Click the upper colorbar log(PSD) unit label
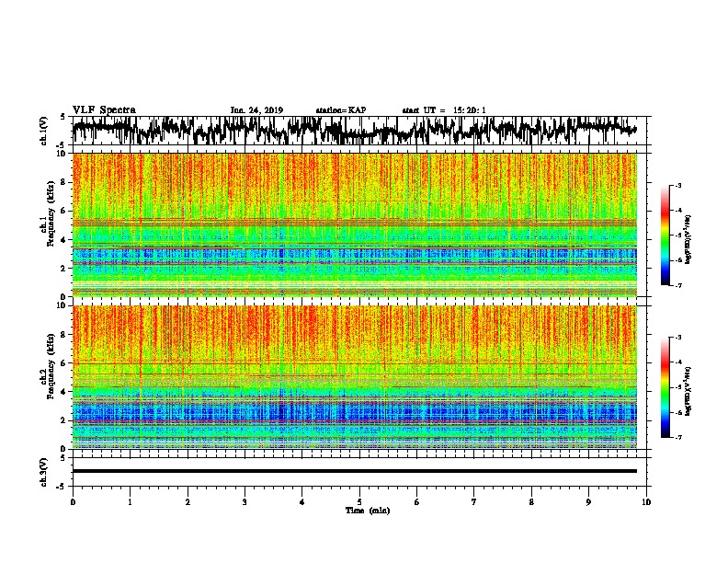This screenshot has height=563, width=728. 688,240
